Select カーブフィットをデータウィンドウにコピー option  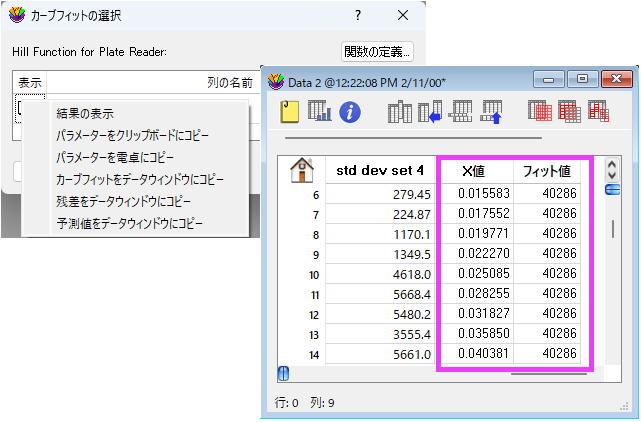pos(139,179)
